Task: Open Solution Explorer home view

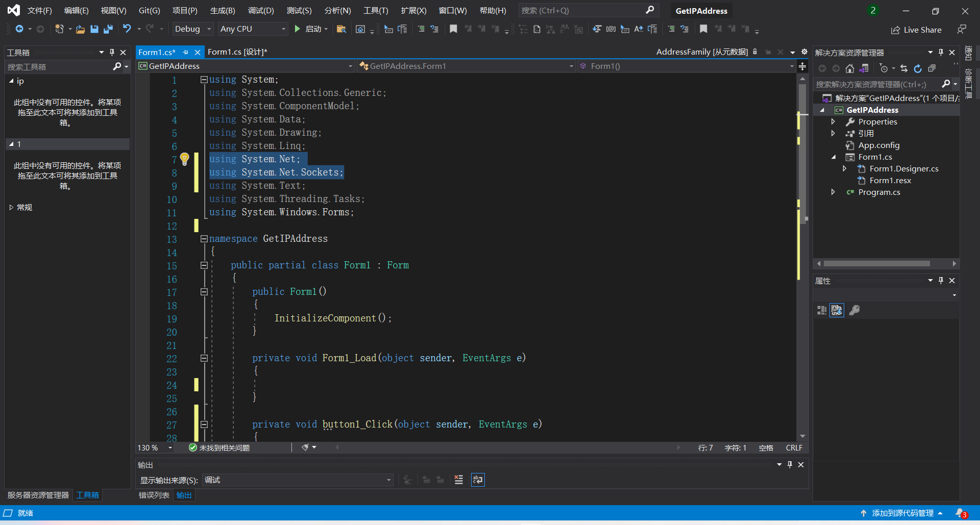Action: 850,68
